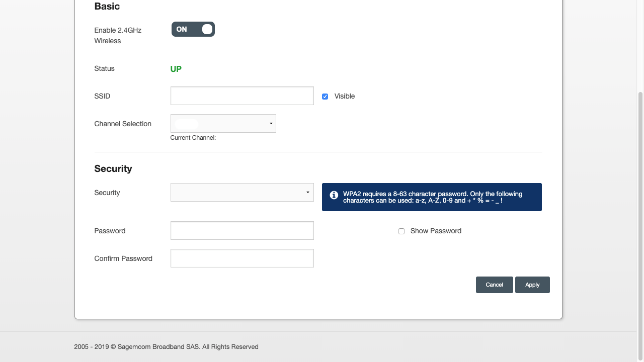Click the Basic section heading
644x362 pixels.
click(x=107, y=7)
